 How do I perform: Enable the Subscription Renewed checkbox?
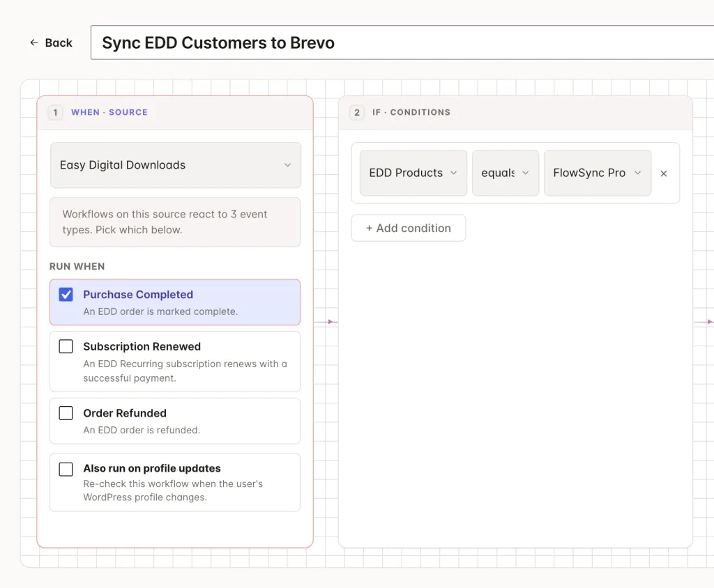coord(66,346)
